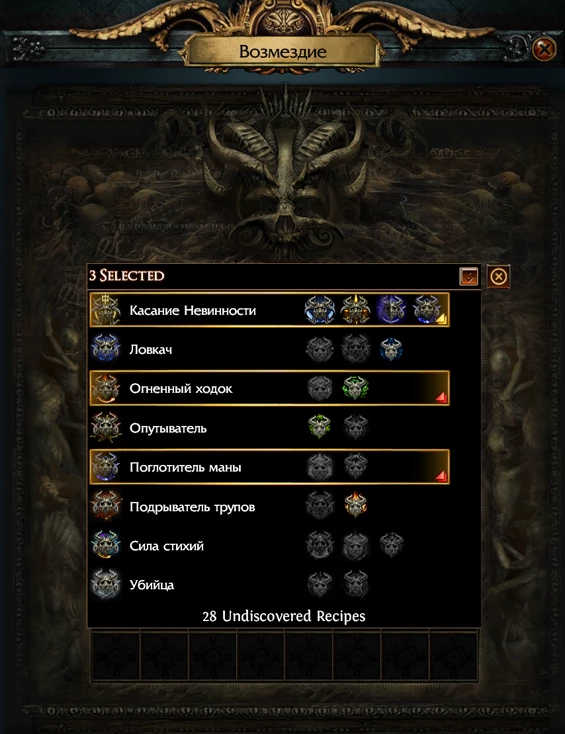
Task: Toggle selection of Касание Невинности recipe
Action: 269,310
